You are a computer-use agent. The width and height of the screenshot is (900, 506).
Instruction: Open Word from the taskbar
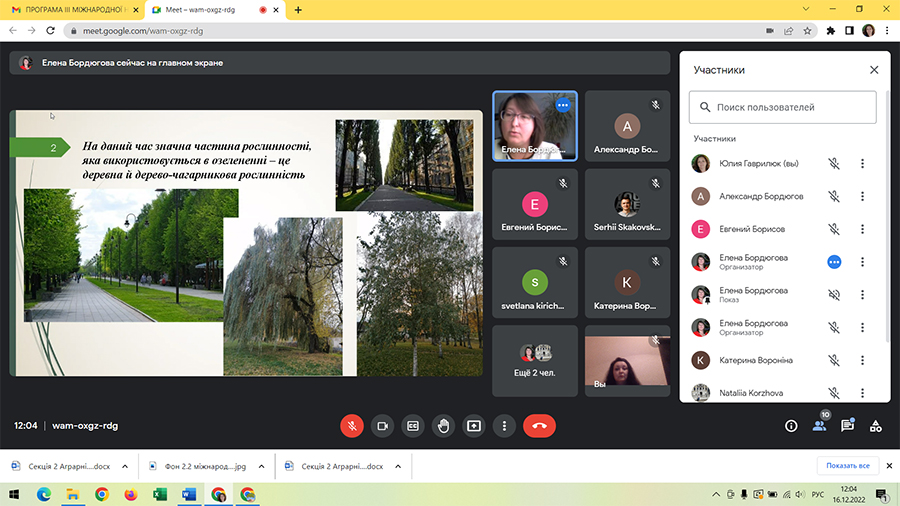point(189,495)
